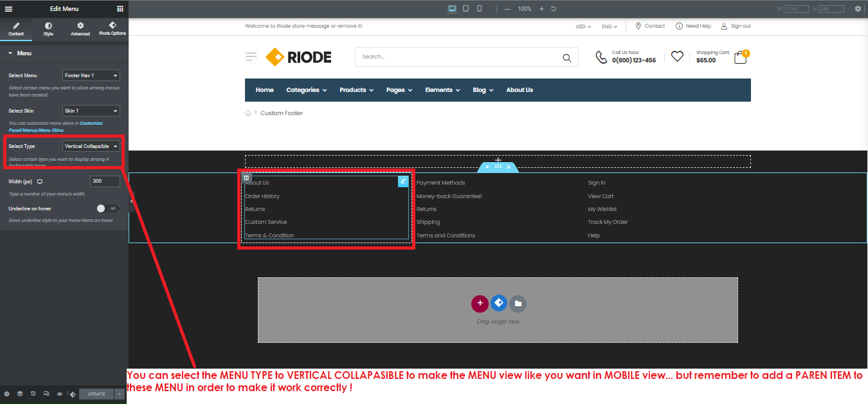Click the Contact link
Viewport: 868px width, 404px height.
650,26
